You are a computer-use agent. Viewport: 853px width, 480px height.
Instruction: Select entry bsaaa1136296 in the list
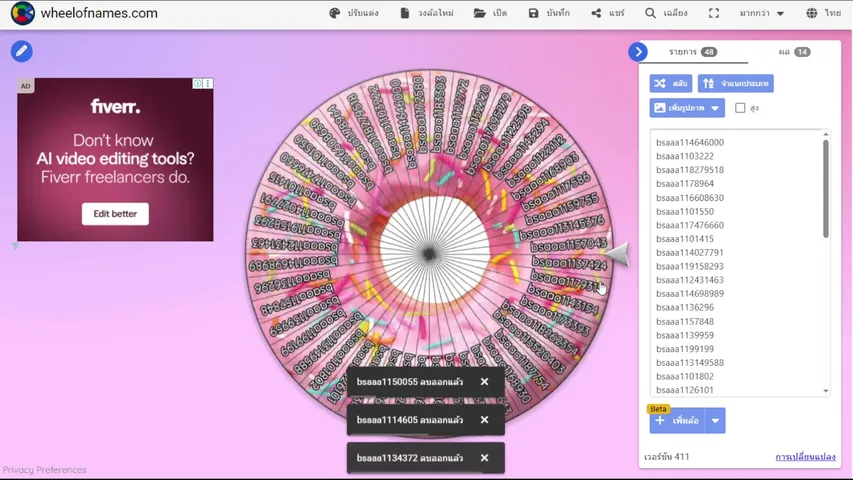click(685, 307)
